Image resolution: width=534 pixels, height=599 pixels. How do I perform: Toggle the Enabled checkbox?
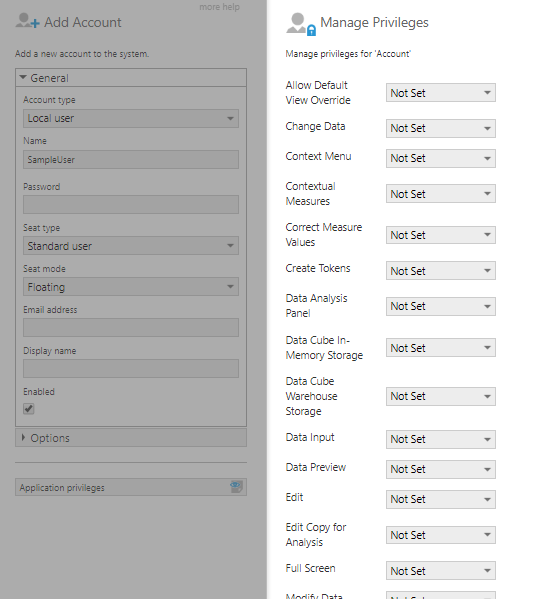29,408
